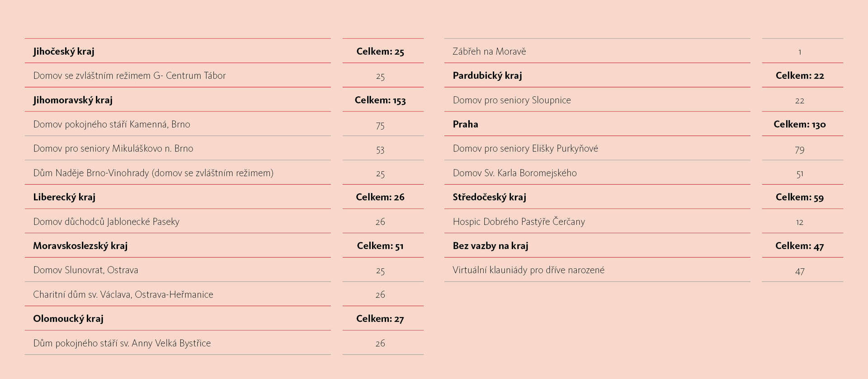Click the Jihomoravský kraj heading
The width and height of the screenshot is (868, 379).
73,100
